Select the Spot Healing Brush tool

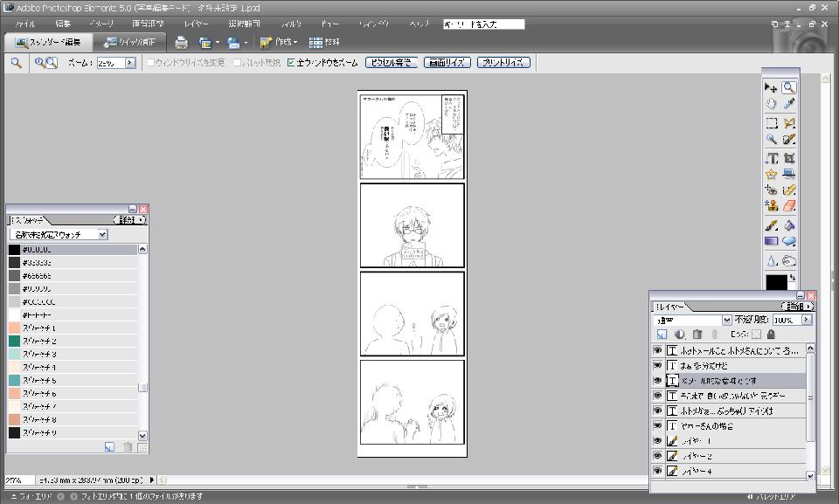coord(788,190)
